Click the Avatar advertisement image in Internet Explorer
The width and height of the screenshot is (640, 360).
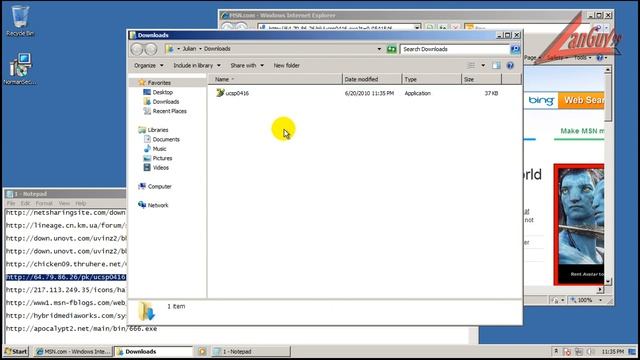(x=579, y=224)
